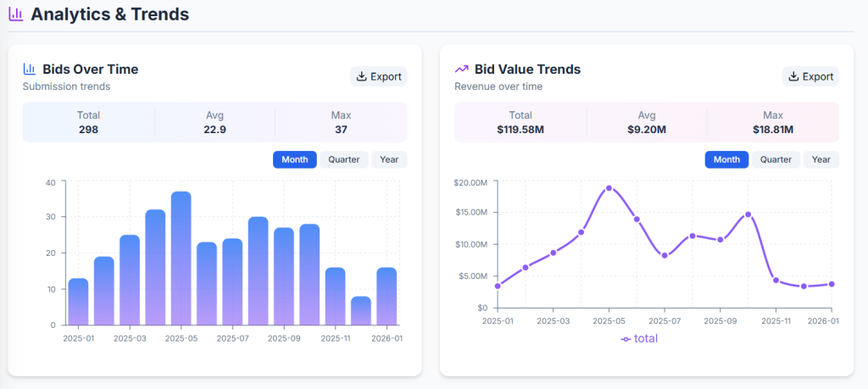868x389 pixels.
Task: Click download icon in Bid Value Trends Export
Action: [794, 76]
